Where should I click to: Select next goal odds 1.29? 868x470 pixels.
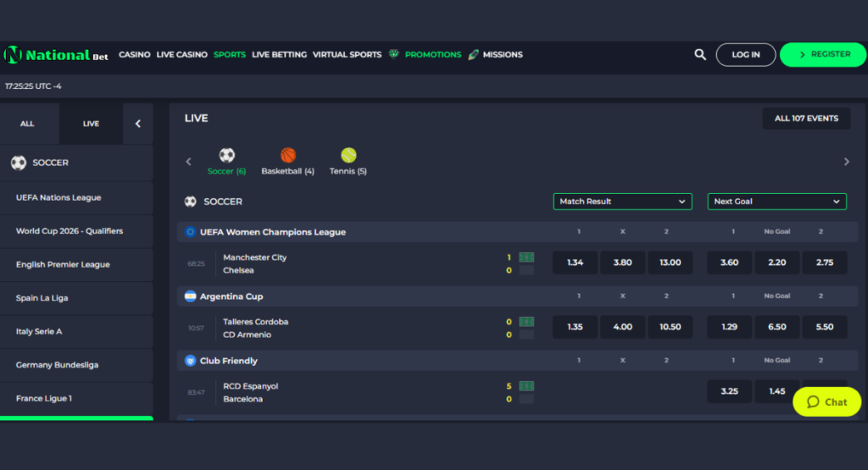(x=730, y=327)
